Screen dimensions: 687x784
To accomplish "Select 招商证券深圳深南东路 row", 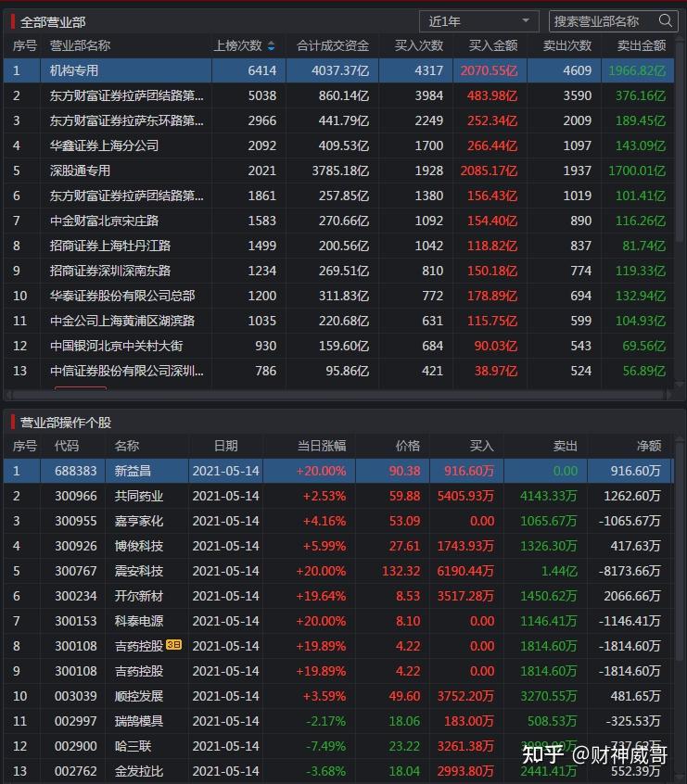I will [x=338, y=271].
